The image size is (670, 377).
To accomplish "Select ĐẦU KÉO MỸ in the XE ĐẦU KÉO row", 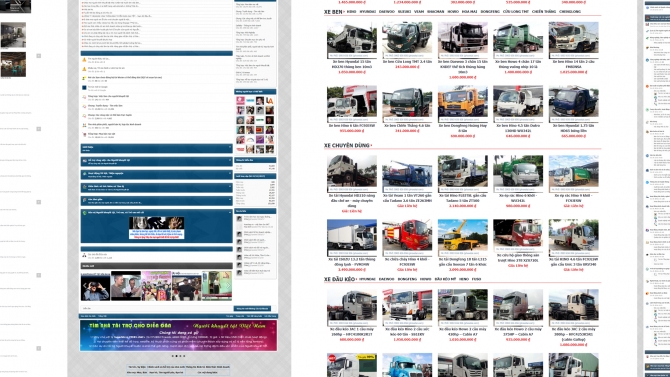I will coord(445,279).
